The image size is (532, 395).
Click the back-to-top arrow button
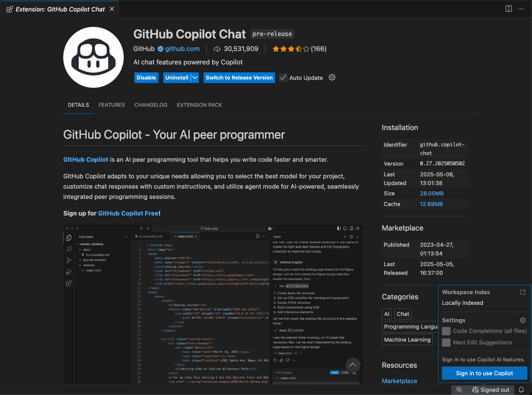pyautogui.click(x=353, y=365)
